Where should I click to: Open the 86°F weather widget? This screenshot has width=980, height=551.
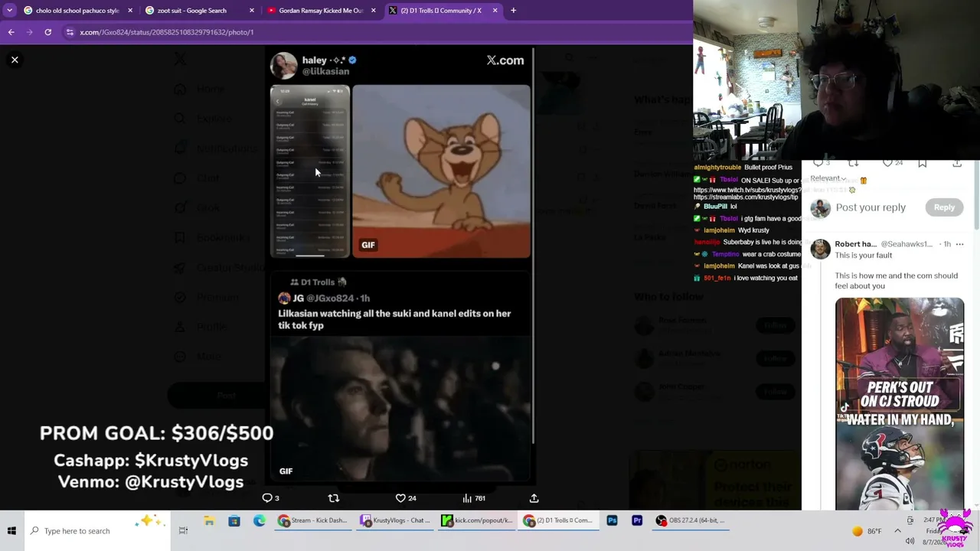coord(866,531)
